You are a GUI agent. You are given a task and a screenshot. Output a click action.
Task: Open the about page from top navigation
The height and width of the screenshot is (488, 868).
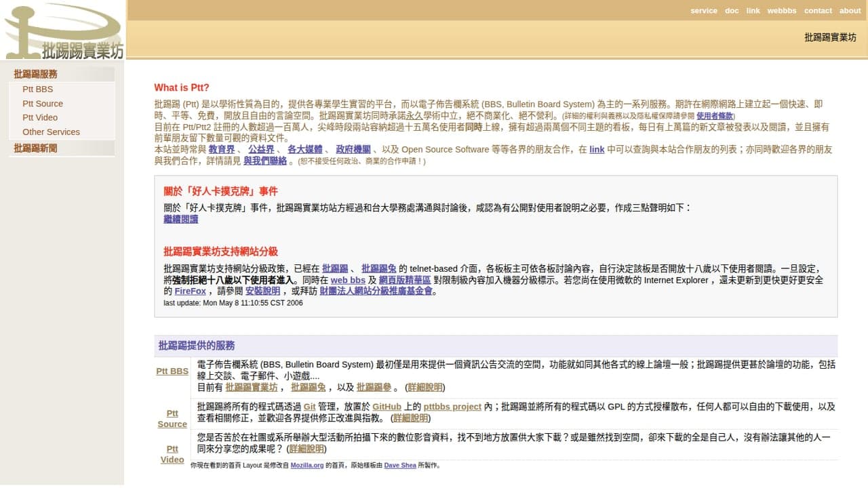pyautogui.click(x=850, y=10)
